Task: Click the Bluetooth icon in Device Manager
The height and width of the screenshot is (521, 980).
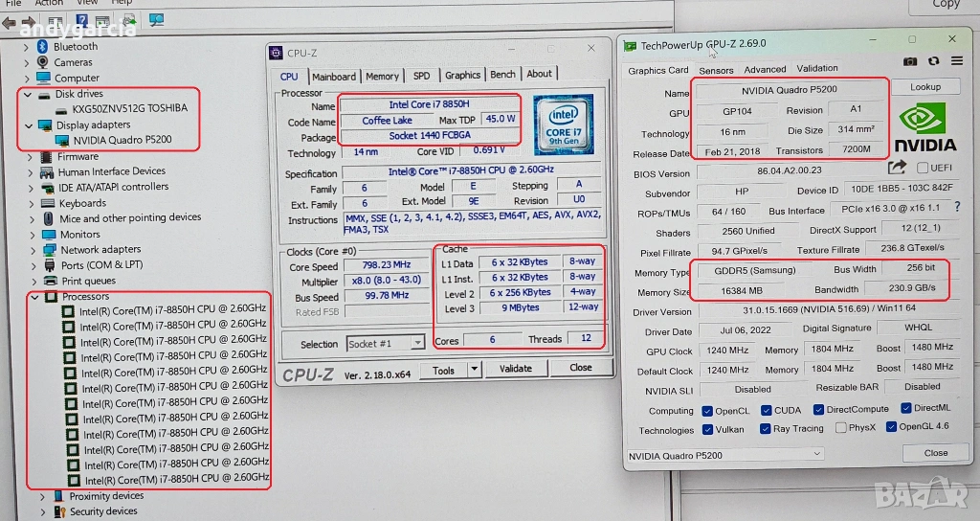Action: point(43,46)
